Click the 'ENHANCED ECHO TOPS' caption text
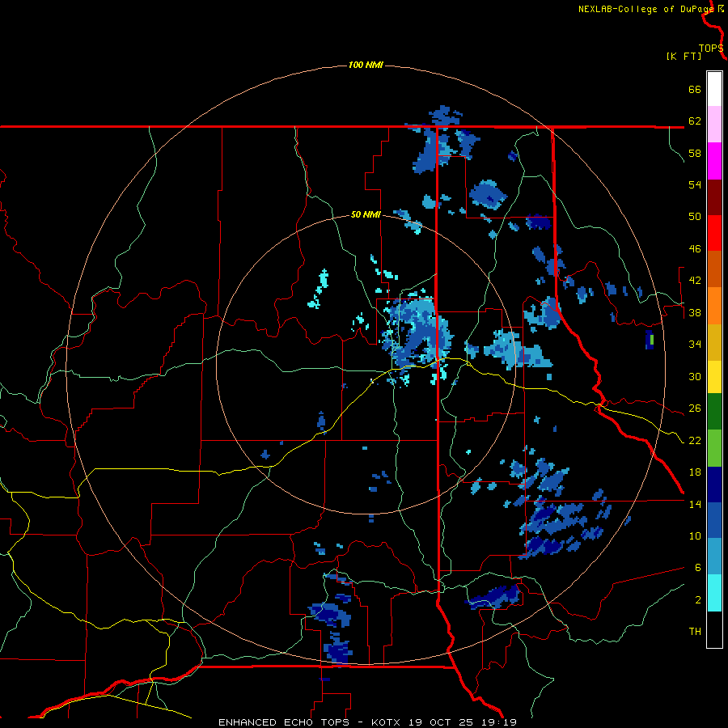728x728 pixels. (x=284, y=722)
